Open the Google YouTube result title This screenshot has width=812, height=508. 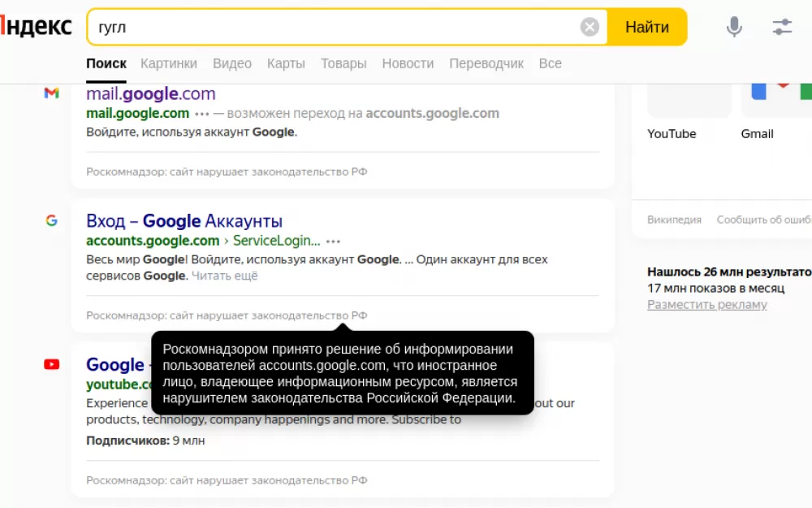[118, 365]
